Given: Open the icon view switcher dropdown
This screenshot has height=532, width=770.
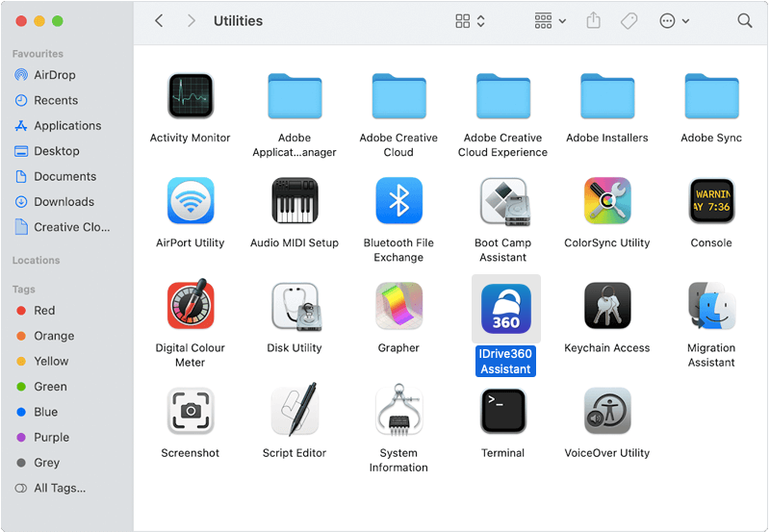Looking at the screenshot, I should tap(470, 20).
